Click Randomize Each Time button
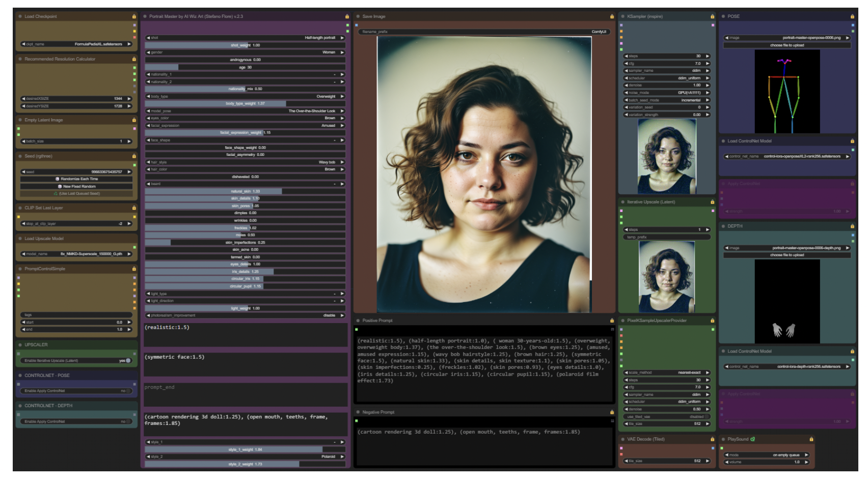This screenshot has height=481, width=868. (x=76, y=179)
